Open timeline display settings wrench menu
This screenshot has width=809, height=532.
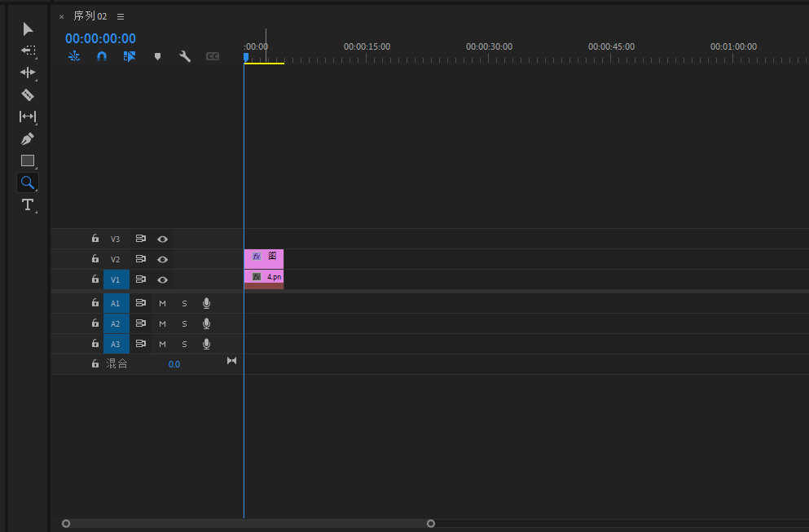185,57
